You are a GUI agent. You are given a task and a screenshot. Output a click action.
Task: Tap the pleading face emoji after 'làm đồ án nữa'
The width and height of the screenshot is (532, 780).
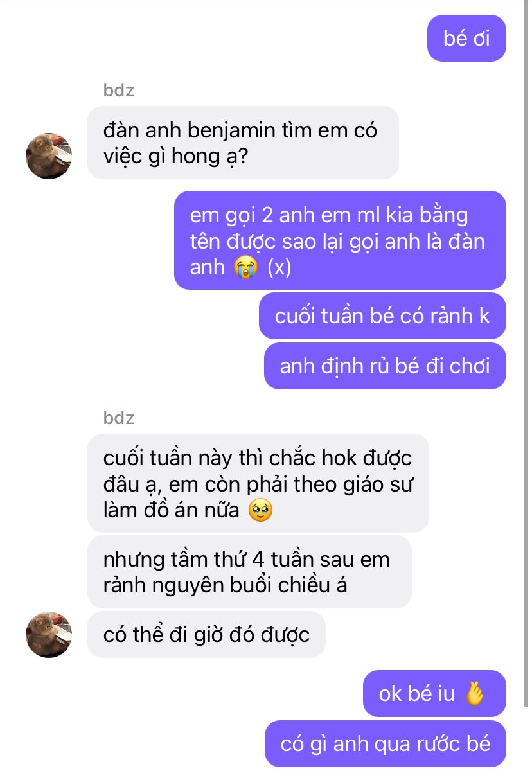(x=260, y=510)
